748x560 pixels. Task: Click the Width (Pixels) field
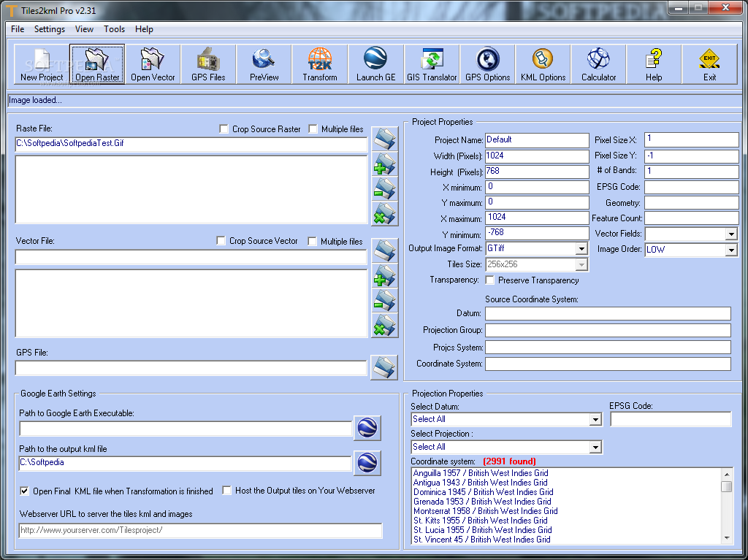click(537, 156)
